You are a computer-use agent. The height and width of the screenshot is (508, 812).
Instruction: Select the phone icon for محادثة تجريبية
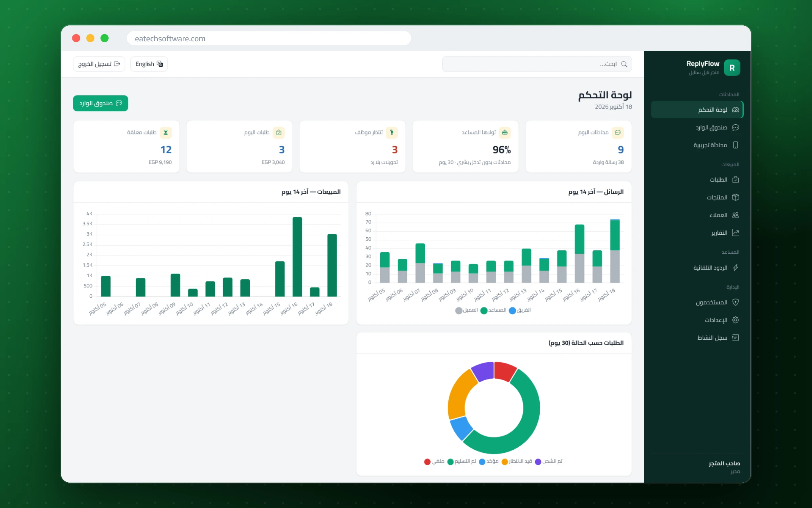736,145
